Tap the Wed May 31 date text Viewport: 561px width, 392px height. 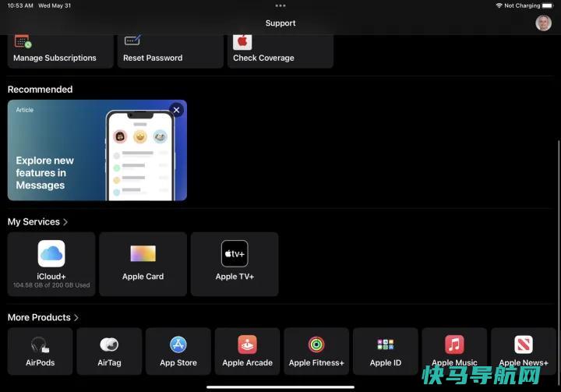[55, 5]
